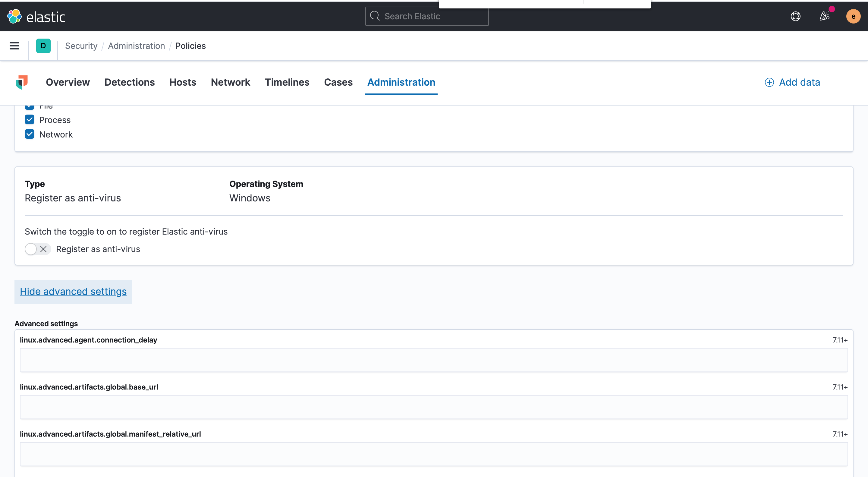Open the help menu lifebuoy icon
Screen dimensions: 868x477
point(795,17)
